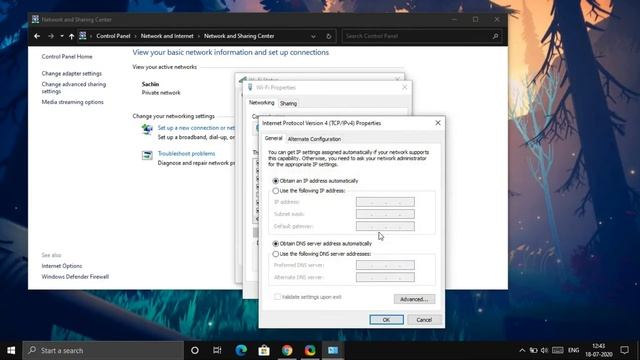Image resolution: width=640 pixels, height=360 pixels.
Task: Click the Preferred DNS server field
Action: [385, 265]
